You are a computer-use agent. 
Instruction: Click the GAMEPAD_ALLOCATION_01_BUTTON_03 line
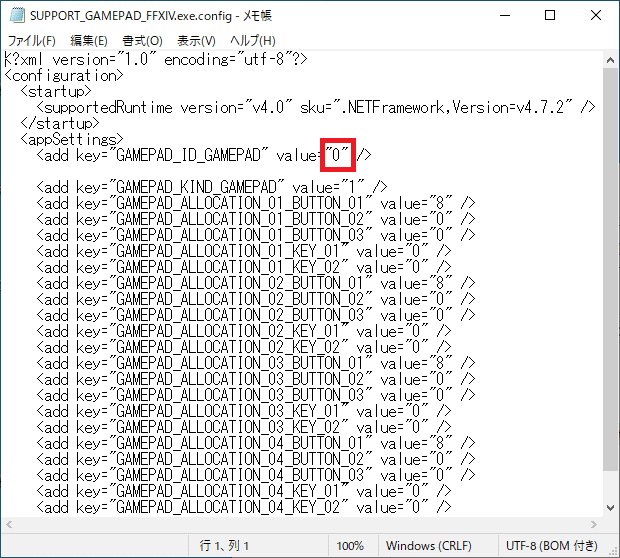(255, 235)
